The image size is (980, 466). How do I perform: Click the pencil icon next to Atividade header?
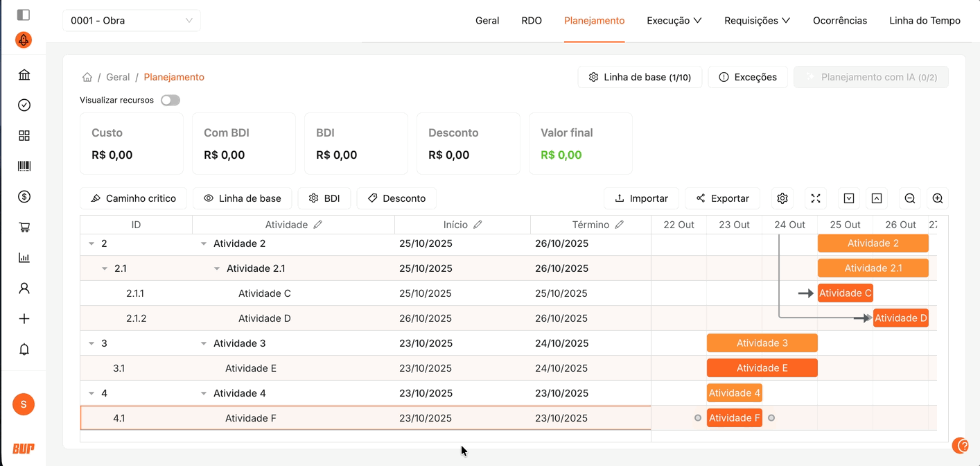(x=318, y=225)
